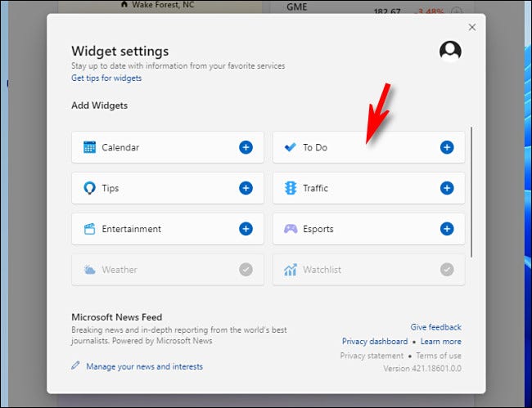This screenshot has width=532, height=408.
Task: Open the Terms of use link
Action: click(439, 356)
